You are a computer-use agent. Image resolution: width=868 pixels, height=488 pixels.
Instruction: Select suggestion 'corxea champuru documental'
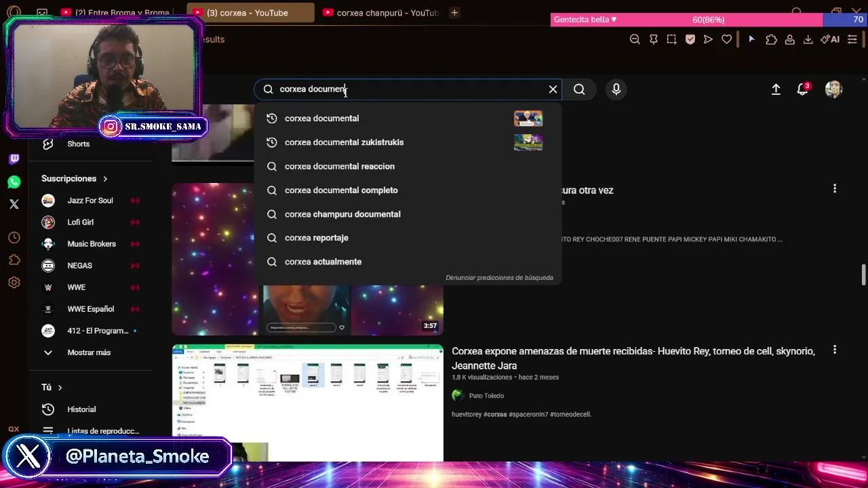pos(408,214)
